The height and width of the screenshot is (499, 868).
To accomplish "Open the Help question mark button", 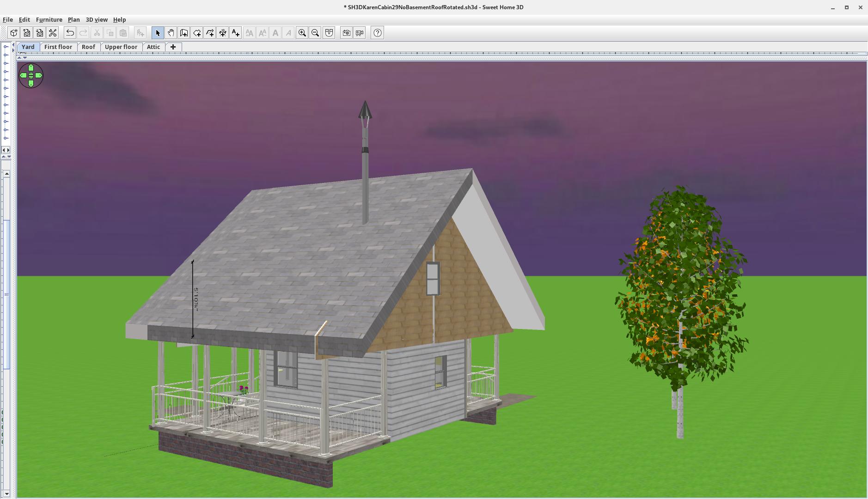I will pos(378,33).
